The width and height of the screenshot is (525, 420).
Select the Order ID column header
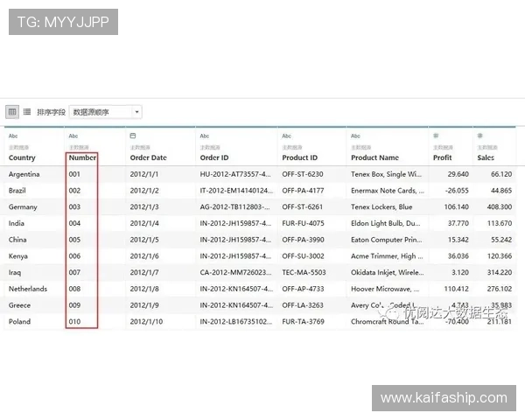(x=214, y=157)
